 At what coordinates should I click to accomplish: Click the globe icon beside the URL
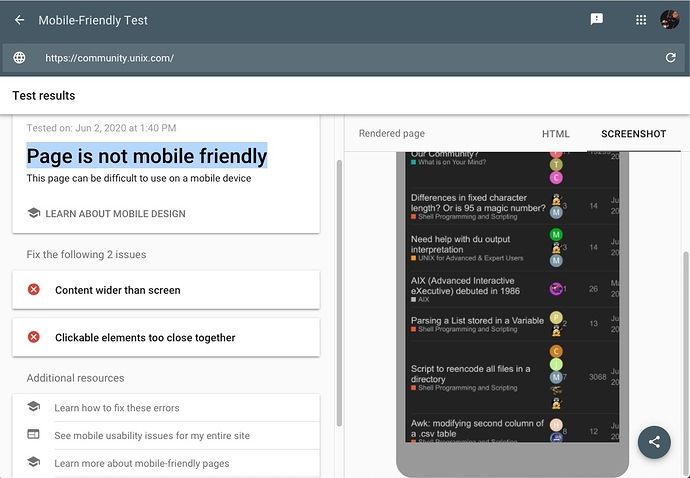(19, 58)
